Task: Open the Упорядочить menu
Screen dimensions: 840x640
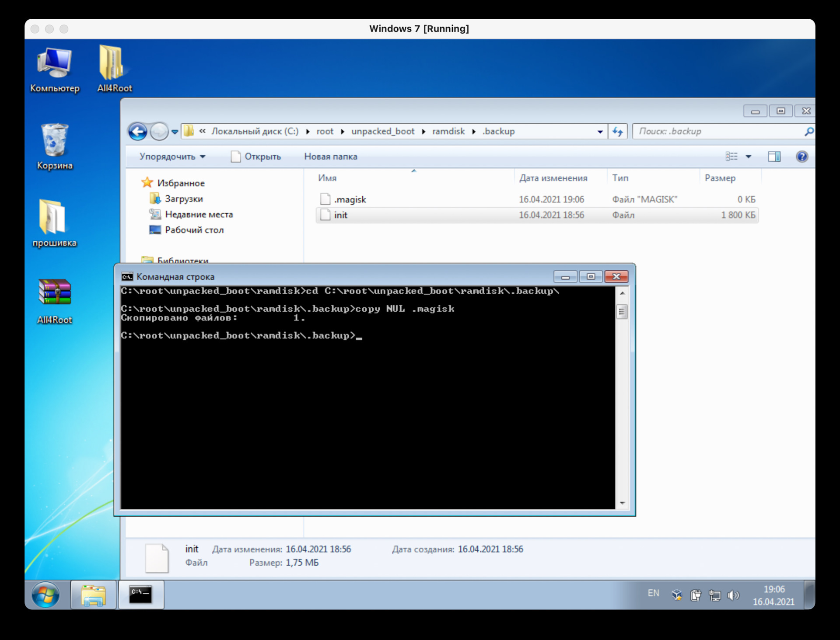Action: pyautogui.click(x=172, y=157)
